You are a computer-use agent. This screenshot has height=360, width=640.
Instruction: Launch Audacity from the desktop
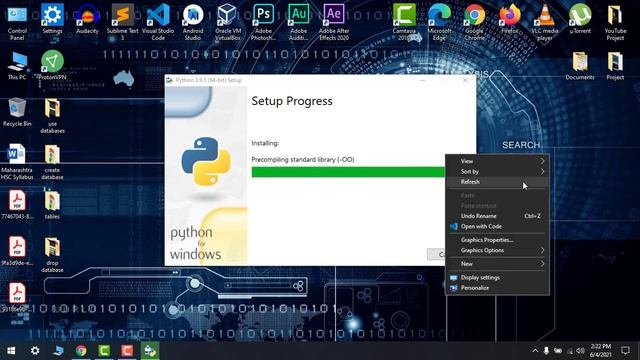tap(87, 20)
